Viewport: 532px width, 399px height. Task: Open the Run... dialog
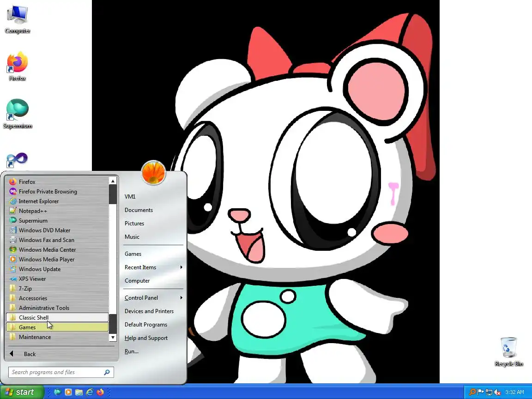tap(153, 351)
